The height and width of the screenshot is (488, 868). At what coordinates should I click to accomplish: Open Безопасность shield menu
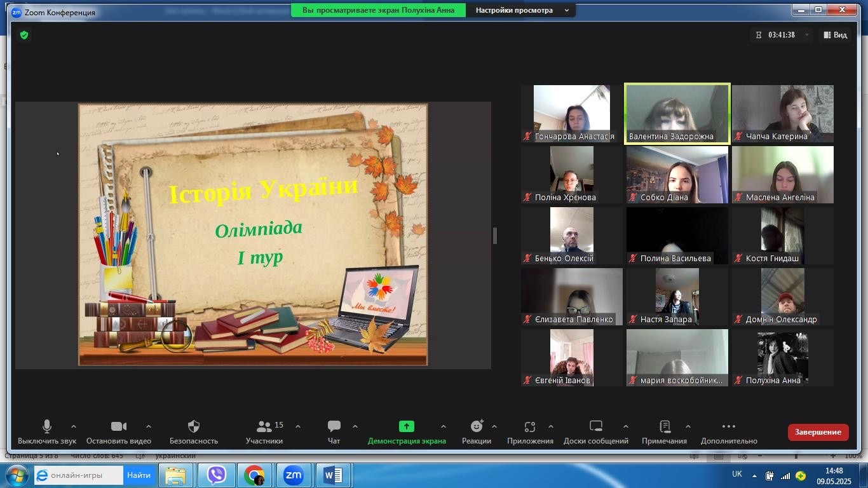click(194, 432)
